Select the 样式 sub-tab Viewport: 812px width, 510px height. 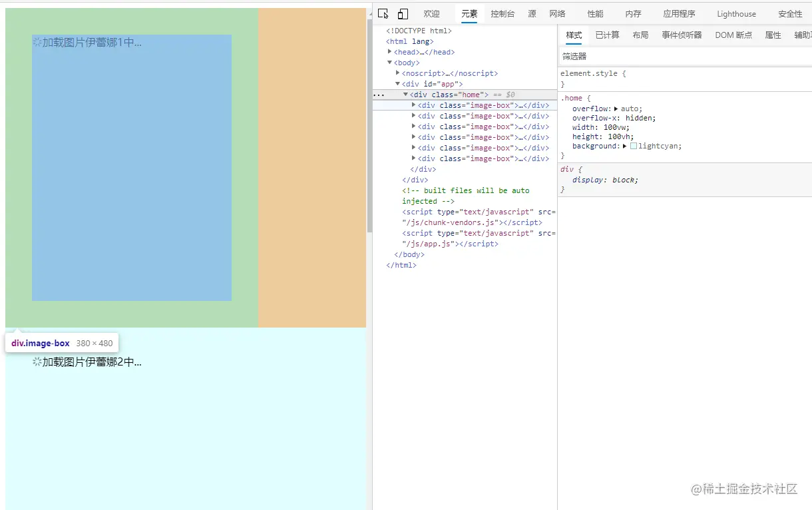click(x=574, y=35)
